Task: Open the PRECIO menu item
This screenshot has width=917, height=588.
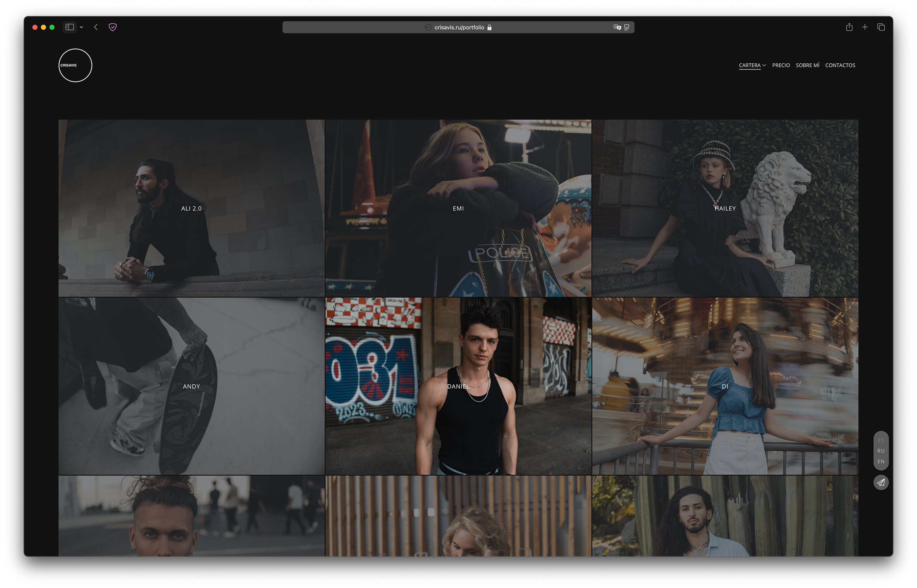Action: (x=781, y=65)
